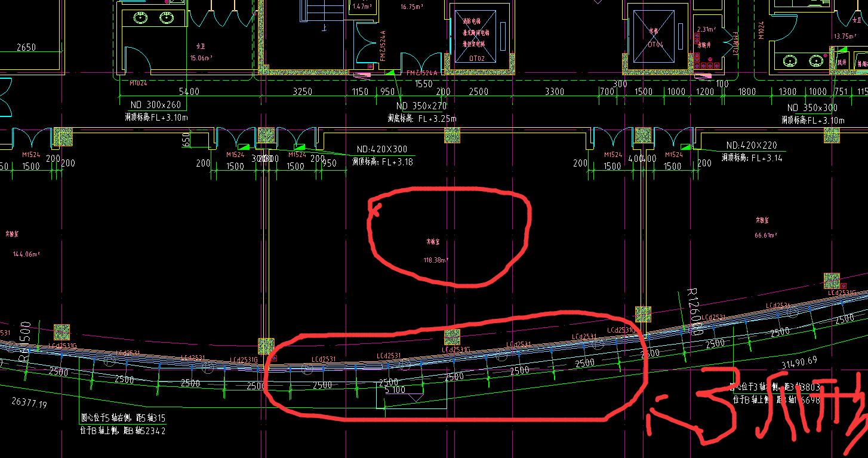Pick the 1150 dimension value
Image resolution: width=868 pixels, height=458 pixels.
coord(360,92)
